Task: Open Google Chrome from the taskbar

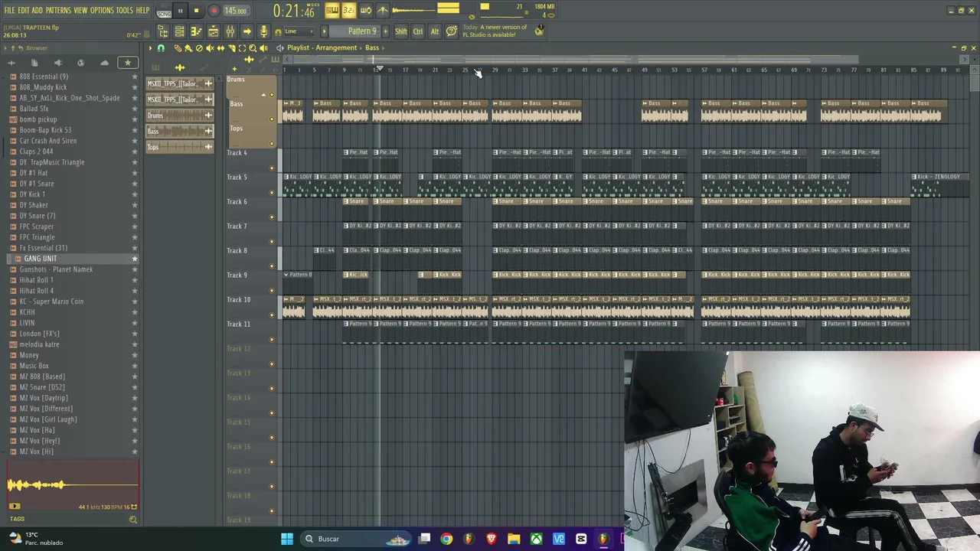Action: coord(446,539)
